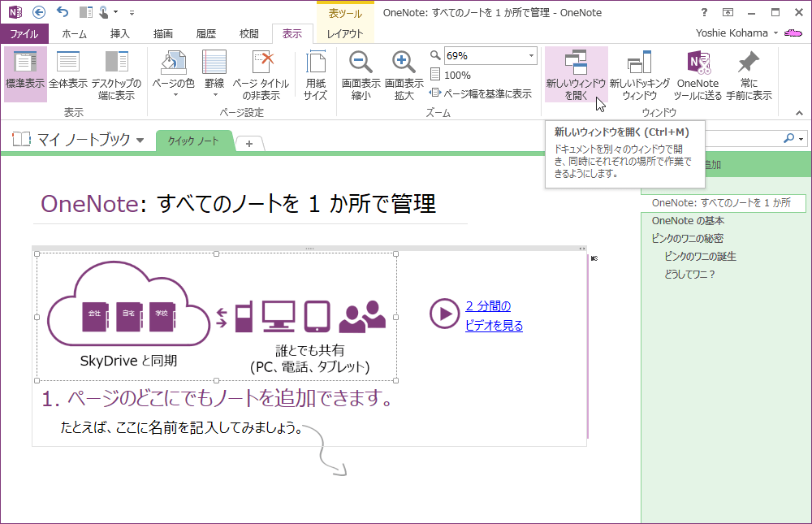Switch to 履歴 ribbon tab
The height and width of the screenshot is (524, 812).
pyautogui.click(x=205, y=33)
